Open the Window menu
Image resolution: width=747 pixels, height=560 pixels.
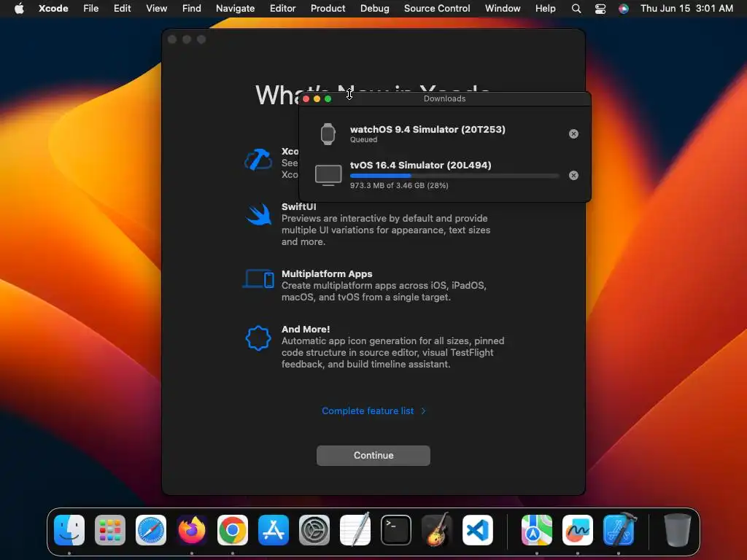coord(503,8)
